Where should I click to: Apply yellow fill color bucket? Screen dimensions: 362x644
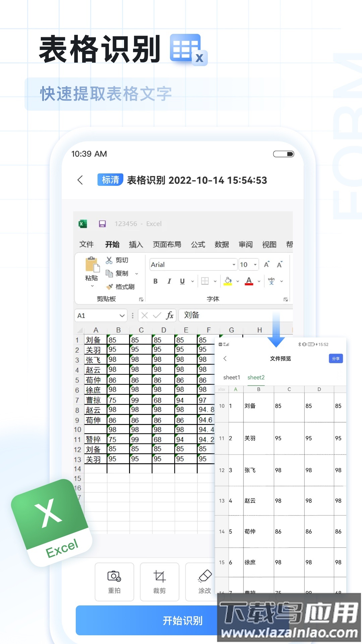[x=228, y=281]
